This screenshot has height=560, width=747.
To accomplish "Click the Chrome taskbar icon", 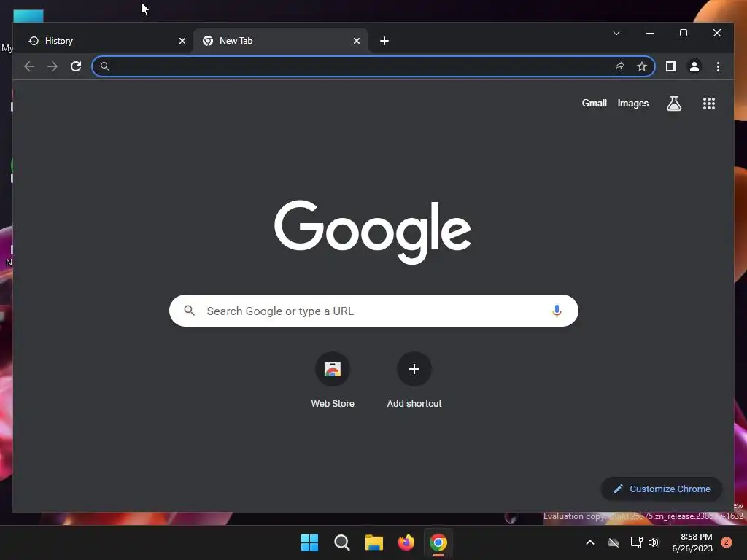I will (x=438, y=542).
